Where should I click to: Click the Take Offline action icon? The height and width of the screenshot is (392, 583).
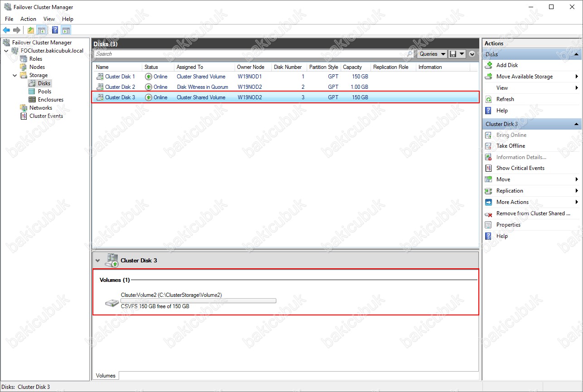[x=488, y=146]
